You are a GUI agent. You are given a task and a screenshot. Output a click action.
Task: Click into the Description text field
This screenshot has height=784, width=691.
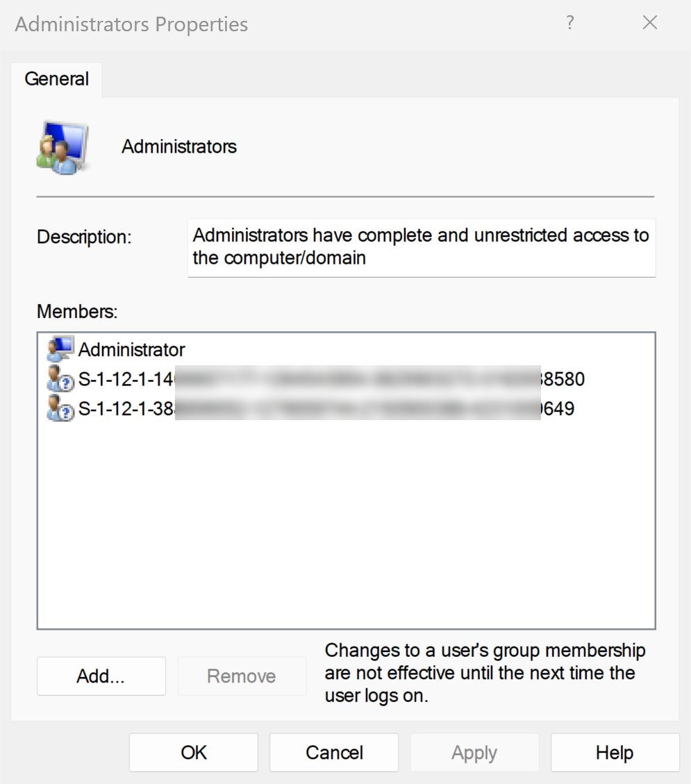tap(421, 247)
